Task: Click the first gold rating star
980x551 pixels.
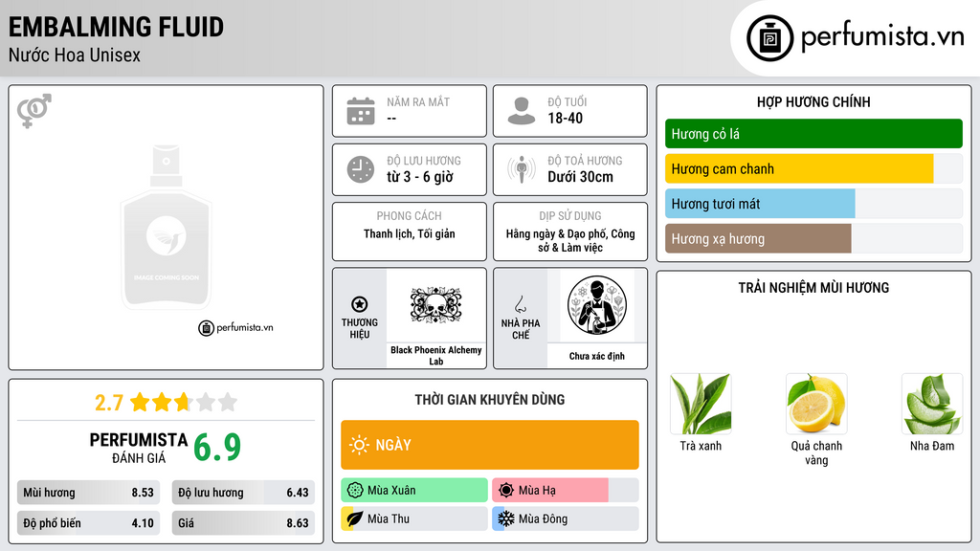Action: click(x=140, y=402)
